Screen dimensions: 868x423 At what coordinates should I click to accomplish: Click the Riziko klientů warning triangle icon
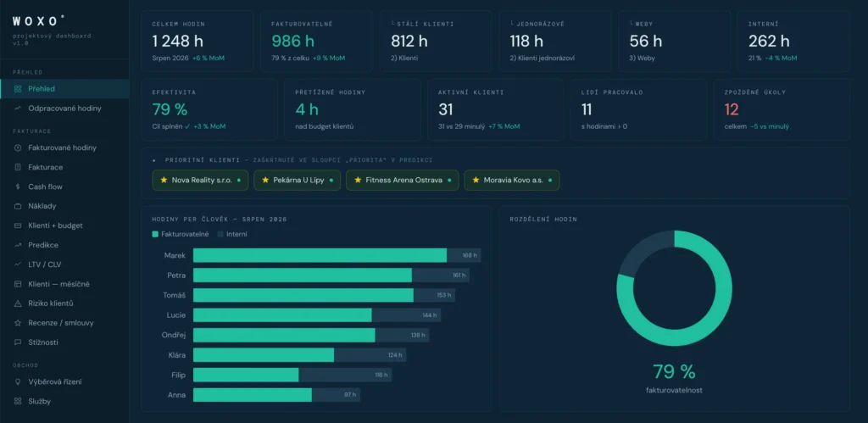coord(18,303)
